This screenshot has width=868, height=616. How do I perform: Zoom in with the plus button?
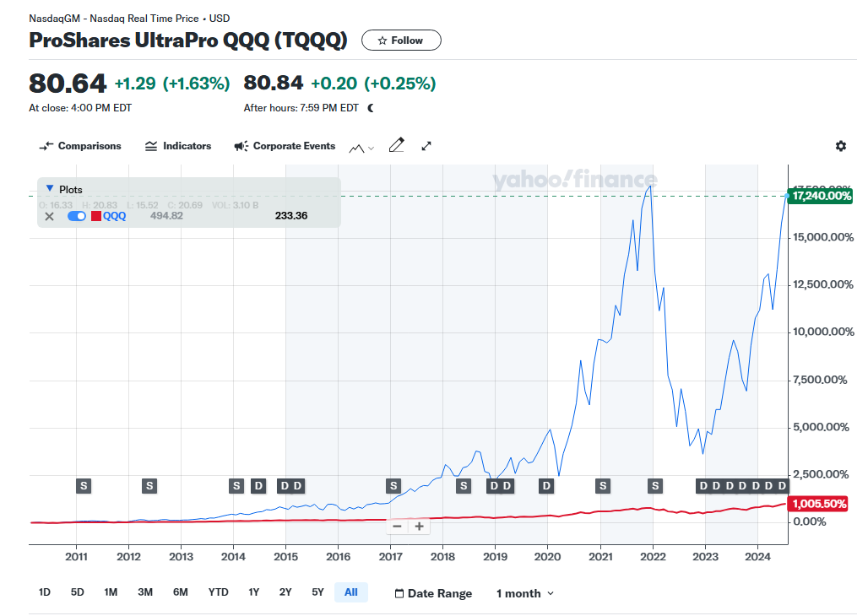click(419, 527)
